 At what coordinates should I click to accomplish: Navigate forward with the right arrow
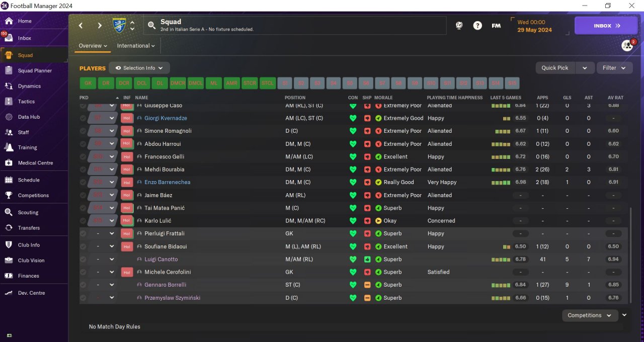click(100, 26)
